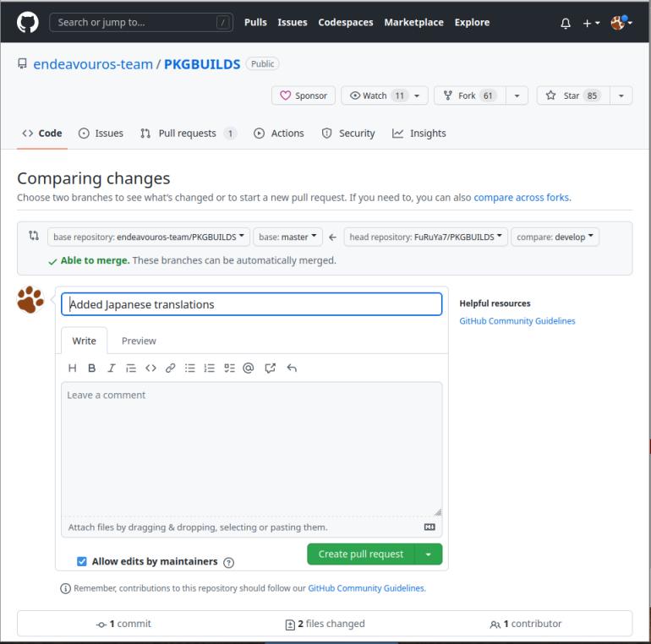Expand the Fork dropdown arrow

(x=517, y=96)
